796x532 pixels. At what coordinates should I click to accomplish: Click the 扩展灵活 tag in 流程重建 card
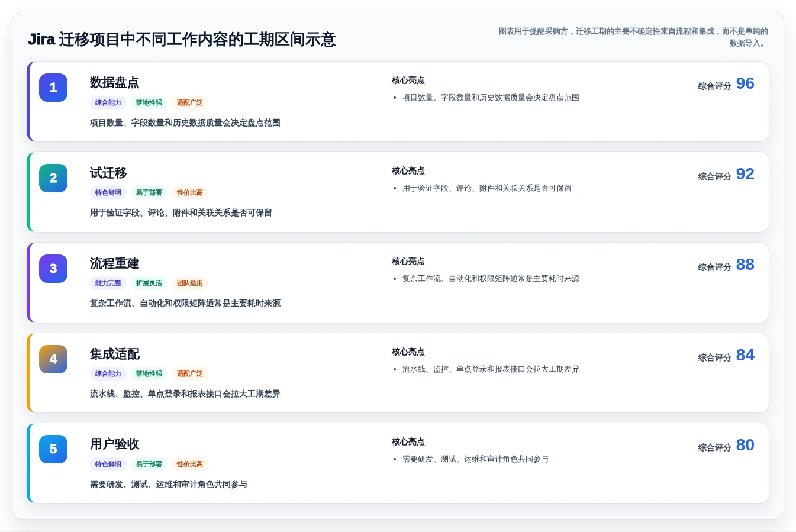tap(149, 283)
